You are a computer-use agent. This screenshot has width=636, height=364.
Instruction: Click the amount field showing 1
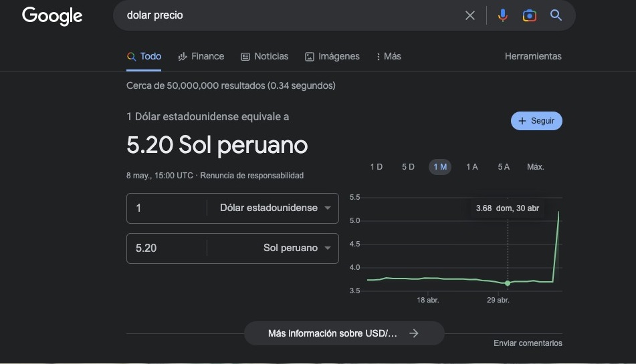[167, 208]
